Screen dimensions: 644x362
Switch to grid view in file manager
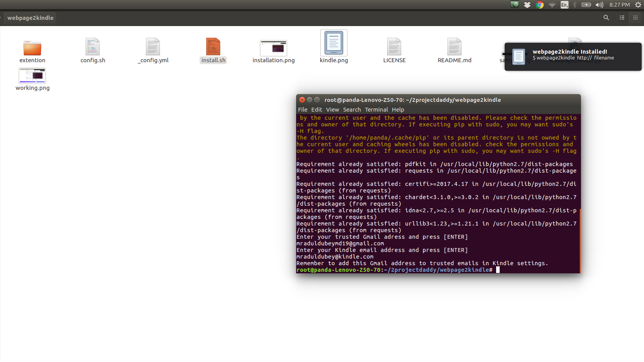(x=635, y=17)
